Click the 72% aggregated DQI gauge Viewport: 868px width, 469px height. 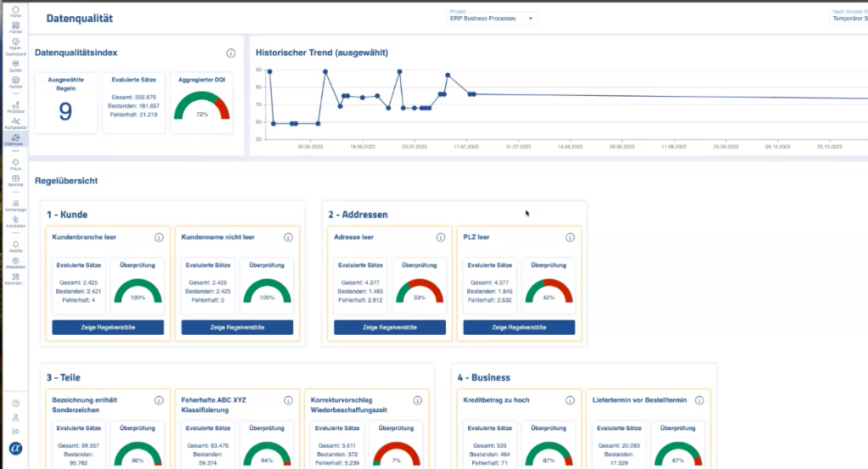point(202,107)
